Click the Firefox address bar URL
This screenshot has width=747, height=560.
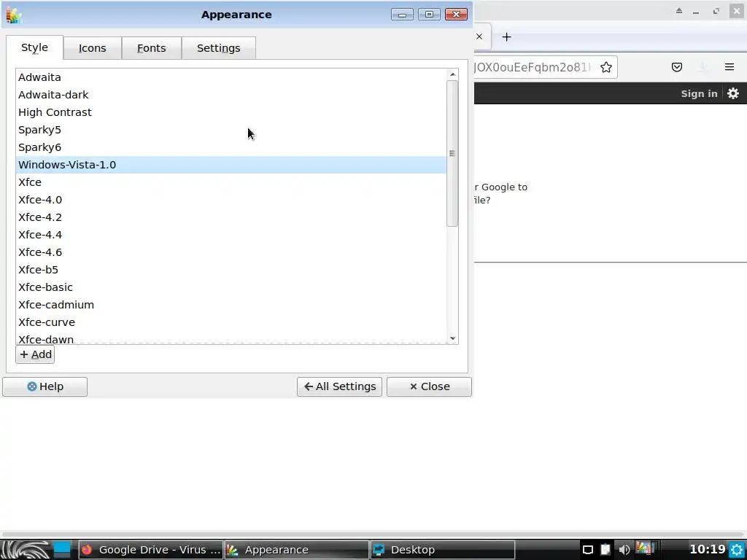point(533,67)
